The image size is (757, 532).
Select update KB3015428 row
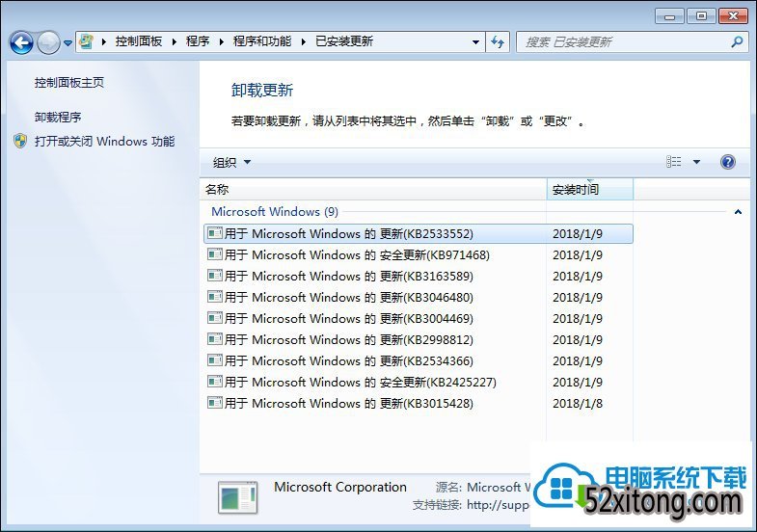(x=419, y=404)
